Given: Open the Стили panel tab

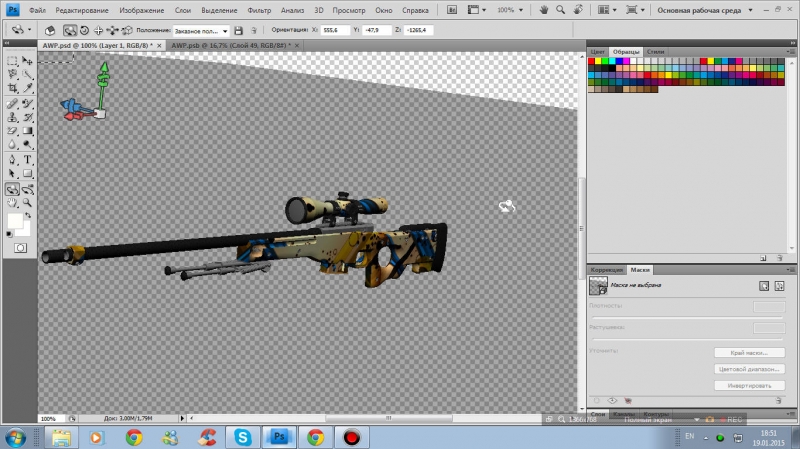Looking at the screenshot, I should (655, 52).
